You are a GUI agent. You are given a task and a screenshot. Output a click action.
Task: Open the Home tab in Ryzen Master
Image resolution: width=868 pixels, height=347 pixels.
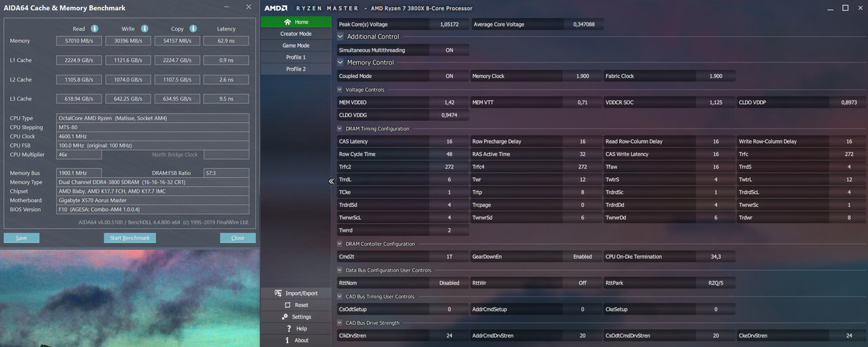coord(296,22)
